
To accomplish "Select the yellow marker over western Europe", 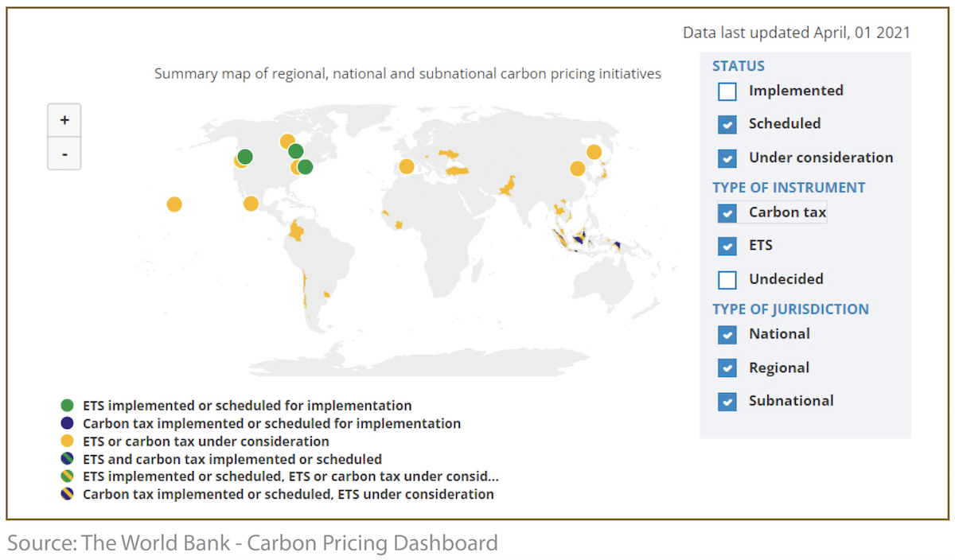I will pos(407,166).
